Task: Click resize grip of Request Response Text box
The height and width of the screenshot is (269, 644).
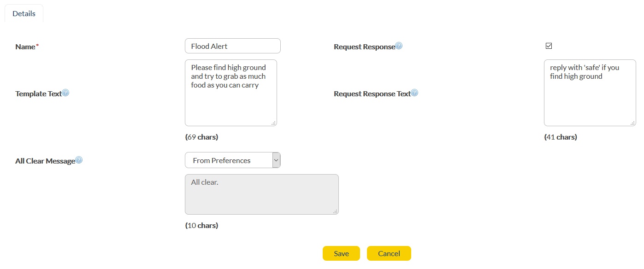Action: click(x=633, y=123)
